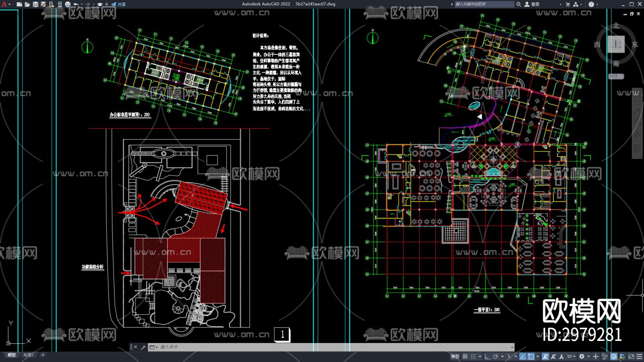Click the Undo arrow icon
The image size is (644, 362).
(x=76, y=4)
